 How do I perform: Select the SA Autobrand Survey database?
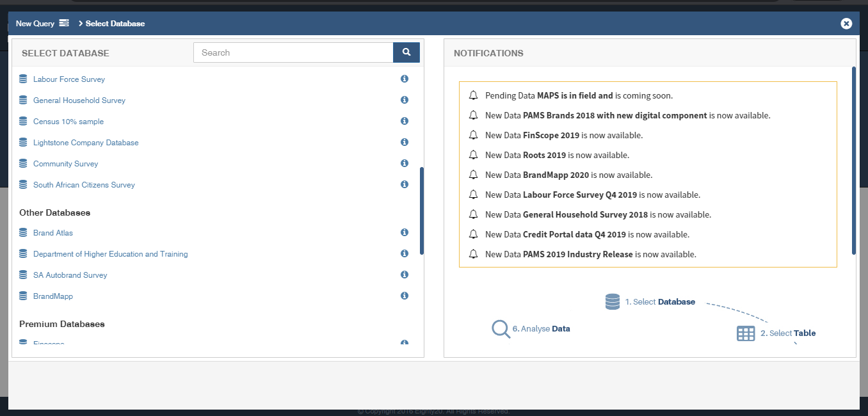(70, 275)
